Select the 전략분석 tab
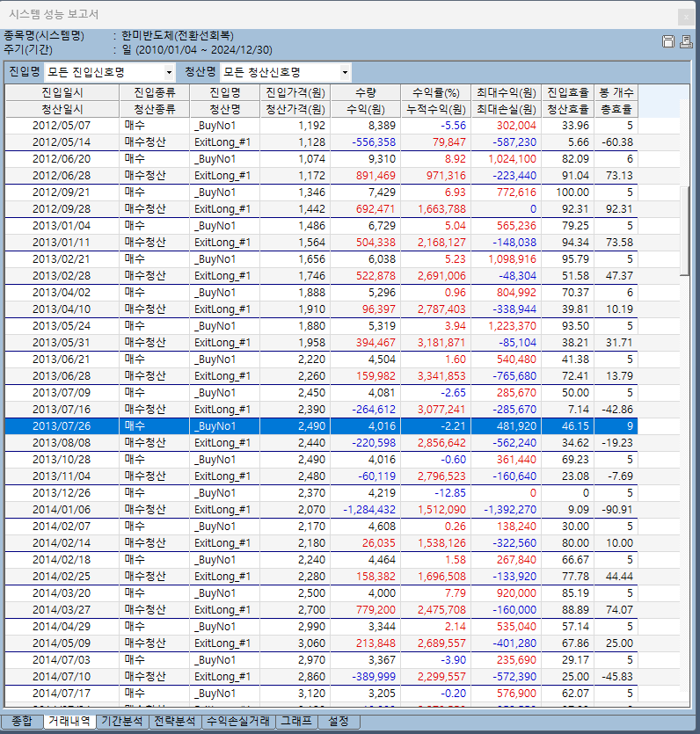This screenshot has width=700, height=734. 175,721
